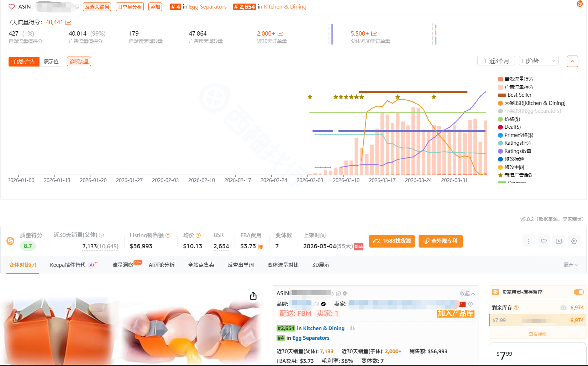Click the video play icon in toolbar
Image resolution: width=588 pixels, height=366 pixels.
pyautogui.click(x=559, y=241)
